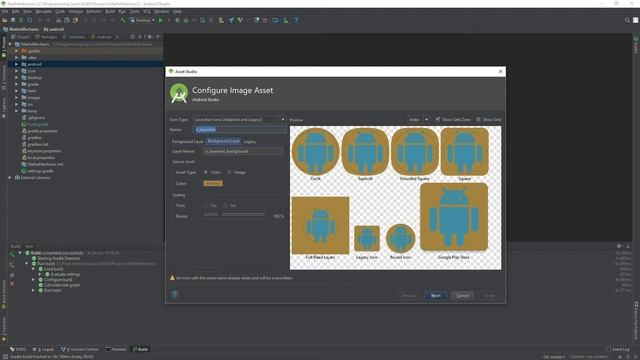Open the Tools menu
Screen dimensions: 640x360
point(134,11)
